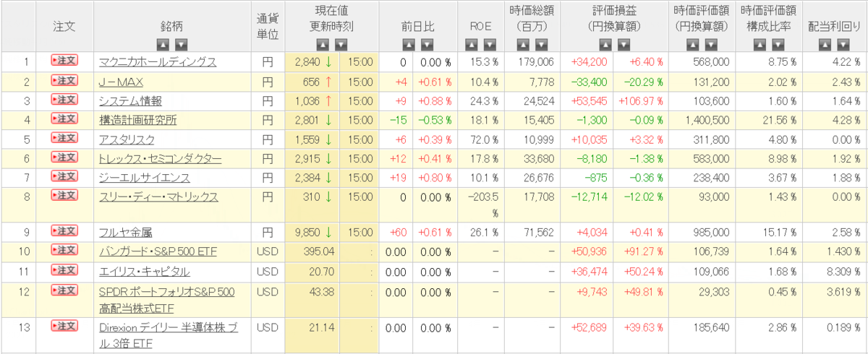The width and height of the screenshot is (868, 354).
Task: Click the 通貨単位 column header
Action: [x=267, y=26]
